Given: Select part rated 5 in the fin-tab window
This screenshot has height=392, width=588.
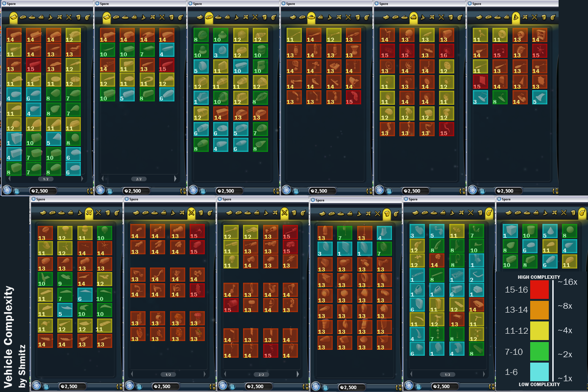Looking at the screenshot, I should pos(539,97).
